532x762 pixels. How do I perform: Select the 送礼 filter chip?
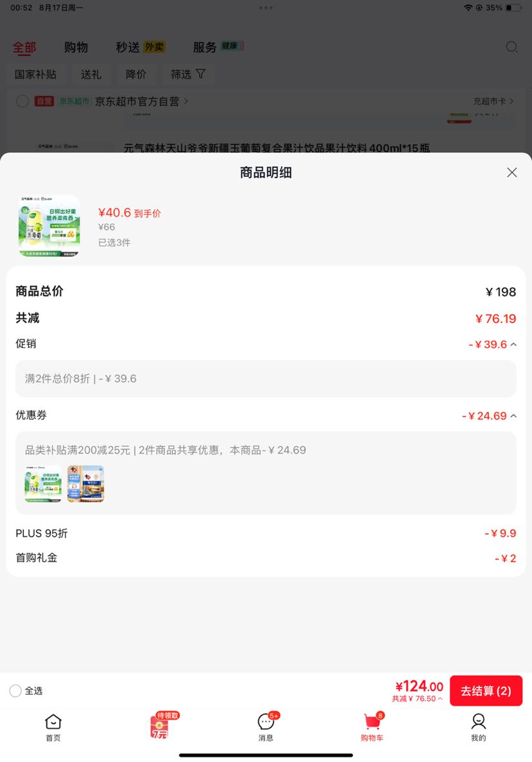[91, 75]
